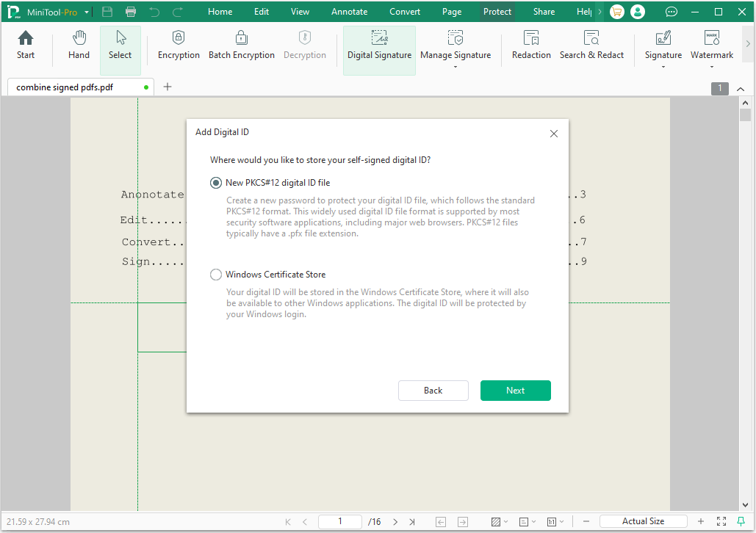Open the Annotate tab
Image resolution: width=756 pixels, height=533 pixels.
(349, 12)
